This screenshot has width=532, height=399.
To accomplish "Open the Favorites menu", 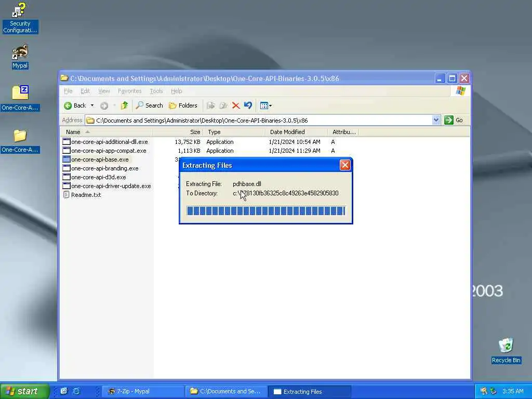I will point(129,91).
